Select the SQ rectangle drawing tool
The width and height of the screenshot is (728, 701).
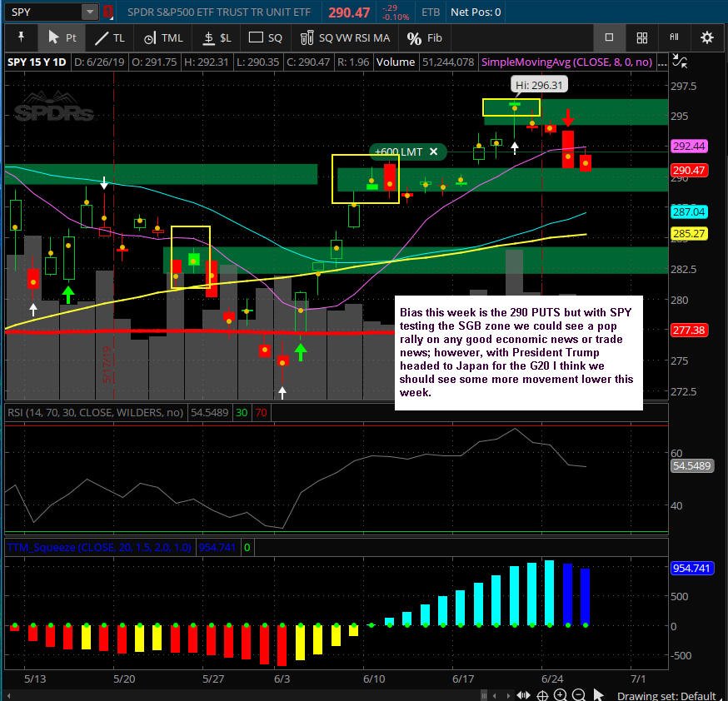[x=266, y=38]
